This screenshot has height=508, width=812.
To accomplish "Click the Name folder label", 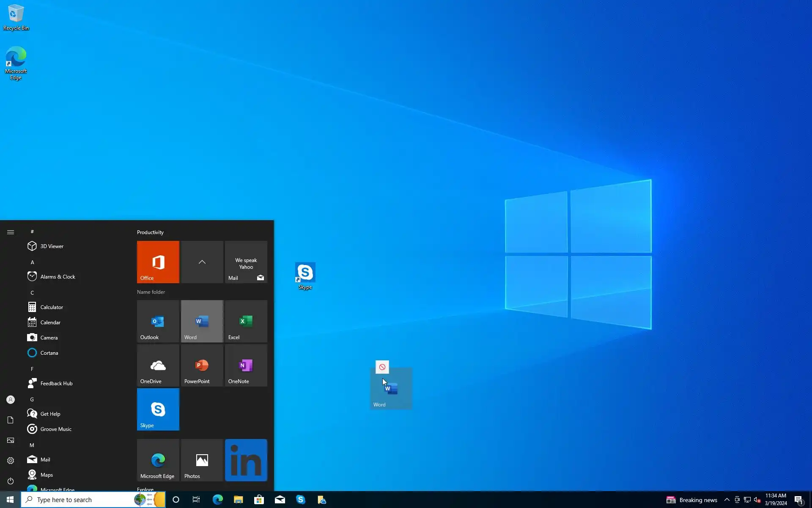I will [x=151, y=292].
